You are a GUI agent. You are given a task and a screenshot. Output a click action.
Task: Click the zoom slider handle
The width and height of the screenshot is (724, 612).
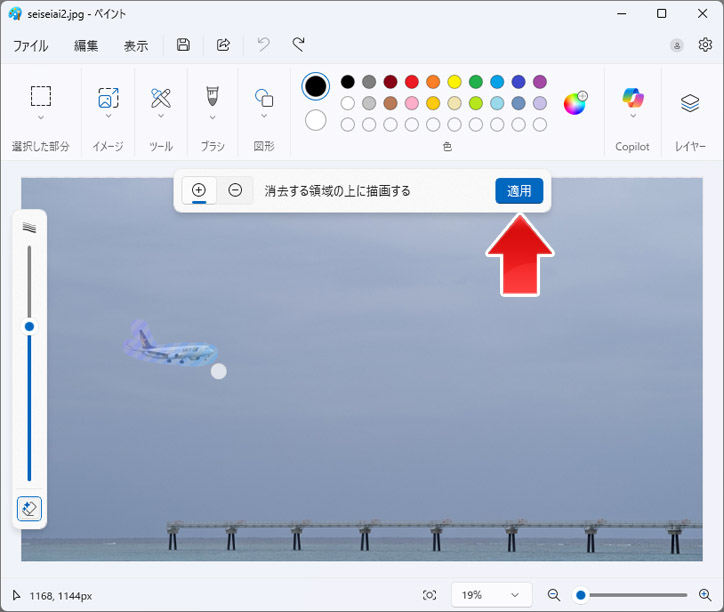(581, 595)
